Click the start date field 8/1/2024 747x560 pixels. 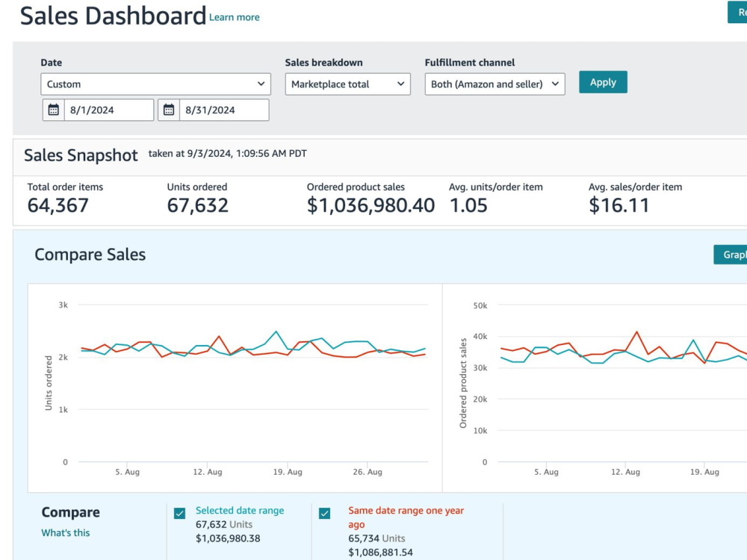point(109,110)
